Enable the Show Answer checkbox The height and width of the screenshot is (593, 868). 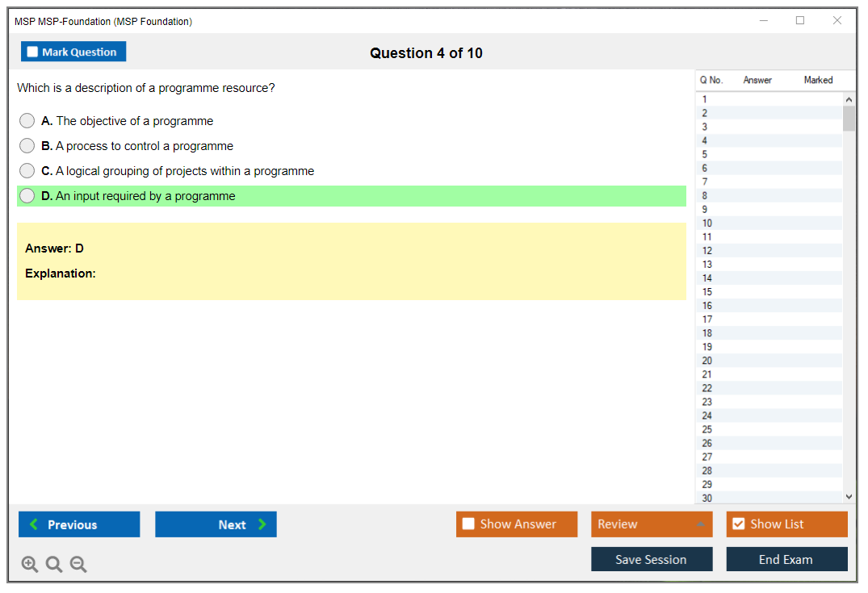tap(468, 524)
